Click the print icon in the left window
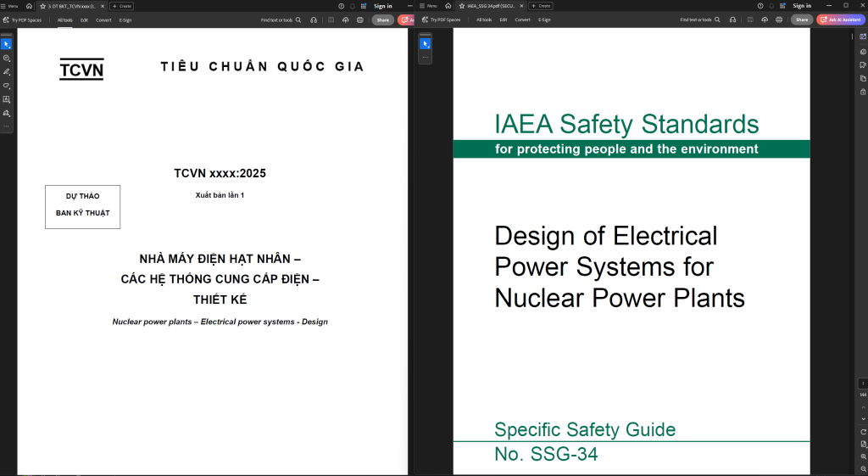The height and width of the screenshot is (476, 868). tap(360, 20)
